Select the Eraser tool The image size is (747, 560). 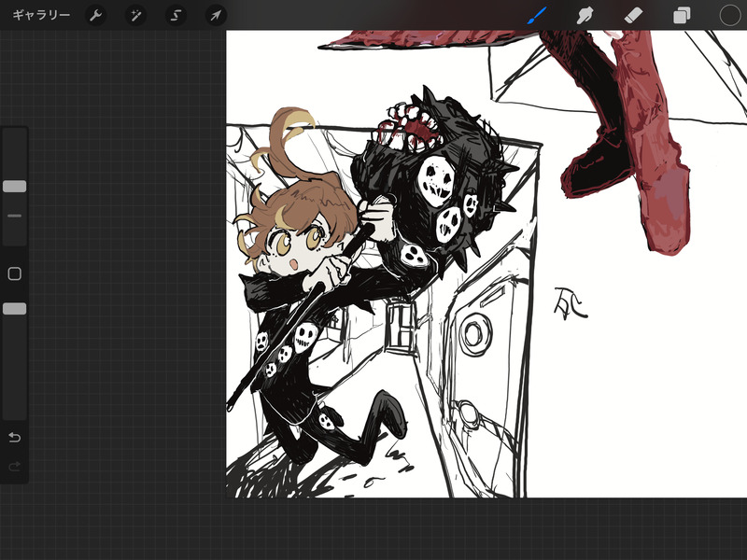(x=633, y=16)
